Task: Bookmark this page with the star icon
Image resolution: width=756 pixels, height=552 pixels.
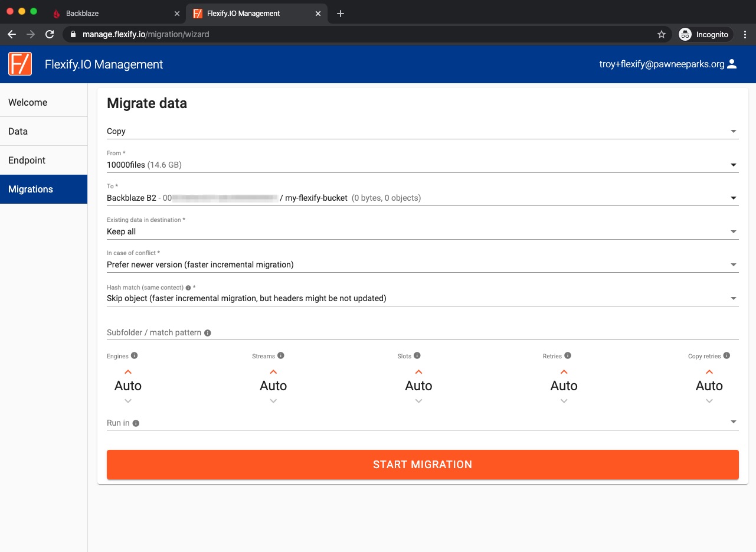Action: coord(662,34)
